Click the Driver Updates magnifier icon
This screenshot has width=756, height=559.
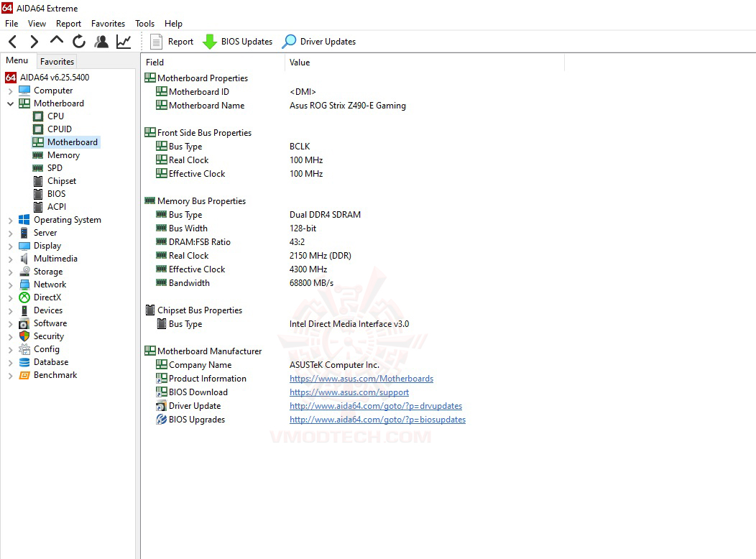pos(289,42)
